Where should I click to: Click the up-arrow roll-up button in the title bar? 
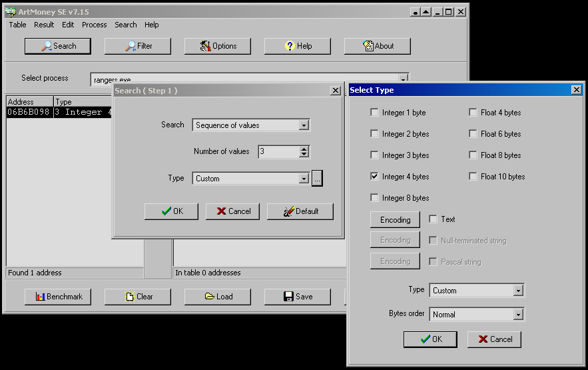pyautogui.click(x=426, y=12)
